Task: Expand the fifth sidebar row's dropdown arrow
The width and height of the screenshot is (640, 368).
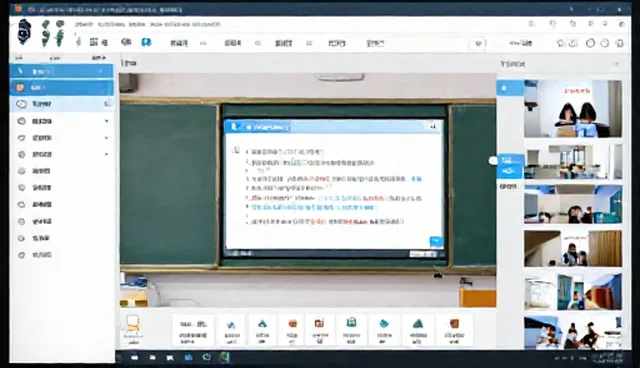Action: pyautogui.click(x=107, y=138)
